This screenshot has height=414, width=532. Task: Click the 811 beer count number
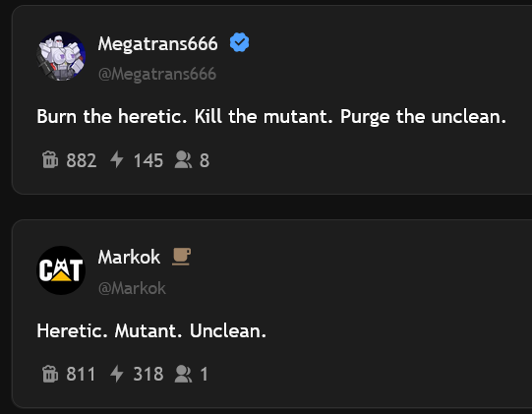[x=81, y=375]
